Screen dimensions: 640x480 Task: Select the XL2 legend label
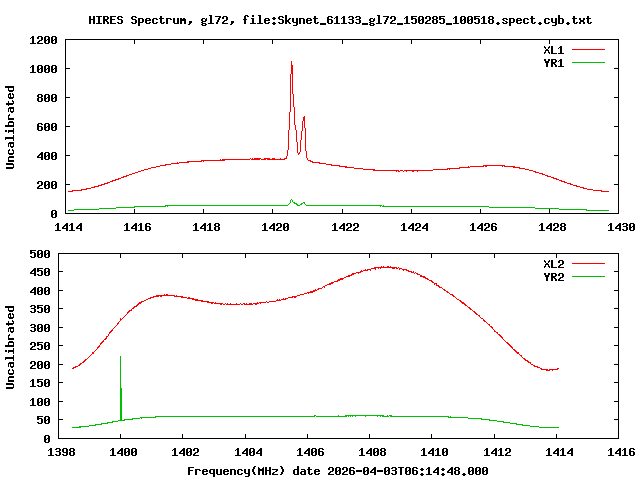point(553,264)
